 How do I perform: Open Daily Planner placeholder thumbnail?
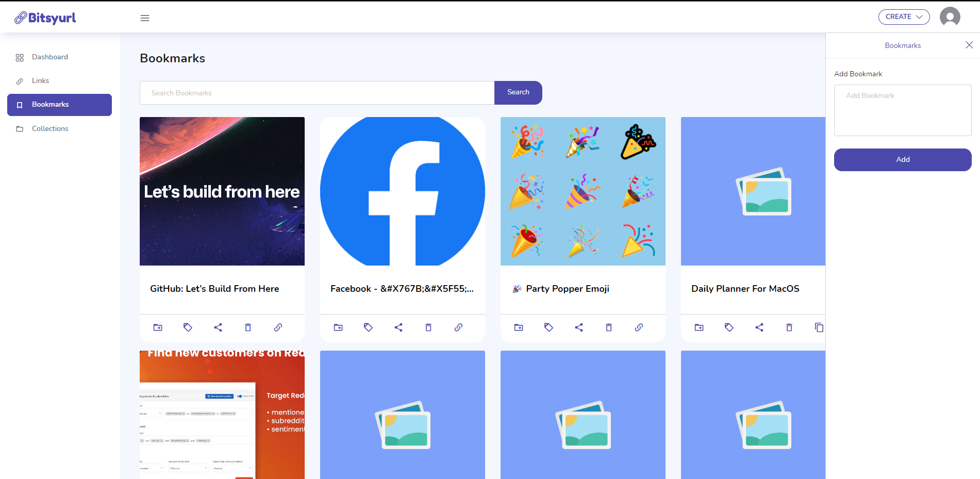[x=753, y=191]
